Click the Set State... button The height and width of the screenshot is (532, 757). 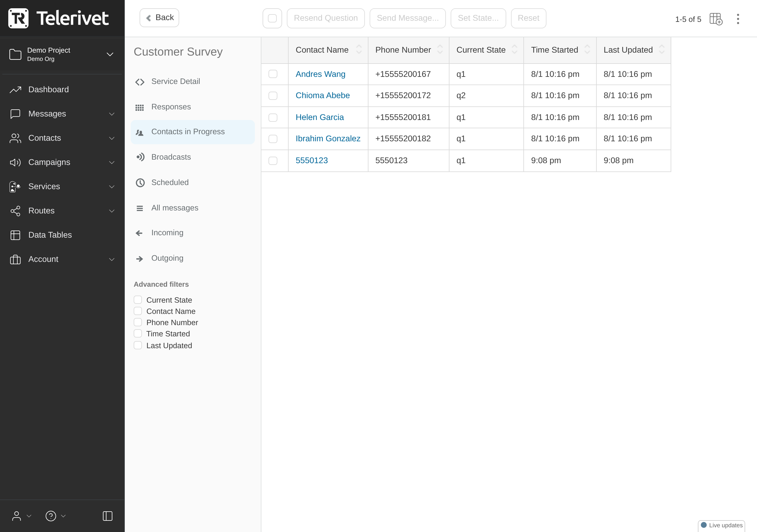point(478,18)
